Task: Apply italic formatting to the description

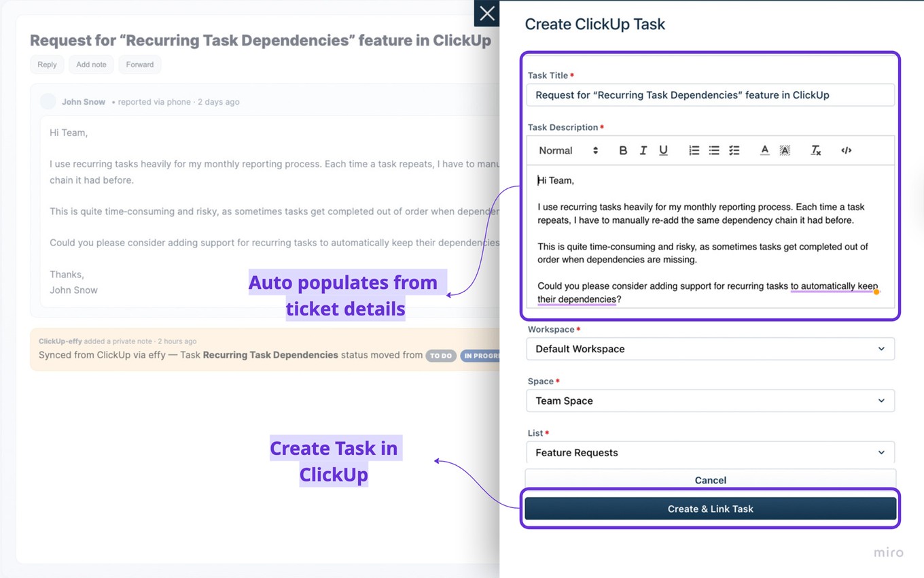Action: [643, 150]
